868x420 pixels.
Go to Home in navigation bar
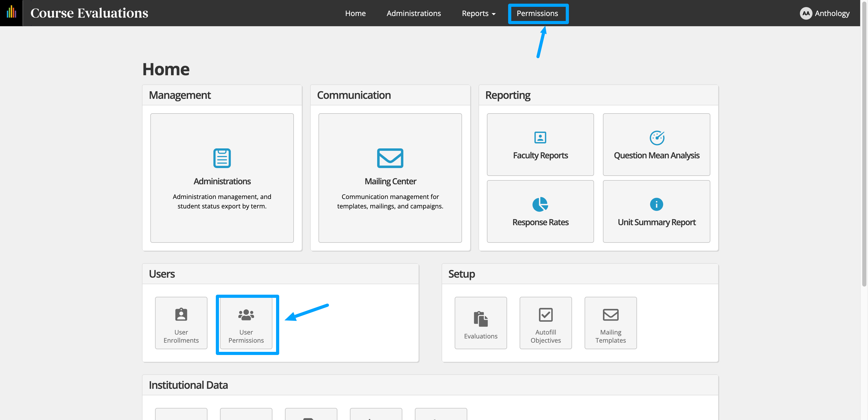click(355, 13)
